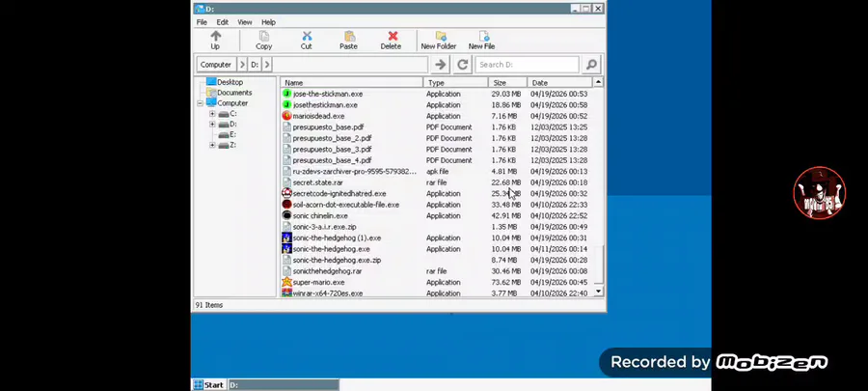
Task: Select sonic-3-a.i.r.exe.zip file icon
Action: [286, 227]
